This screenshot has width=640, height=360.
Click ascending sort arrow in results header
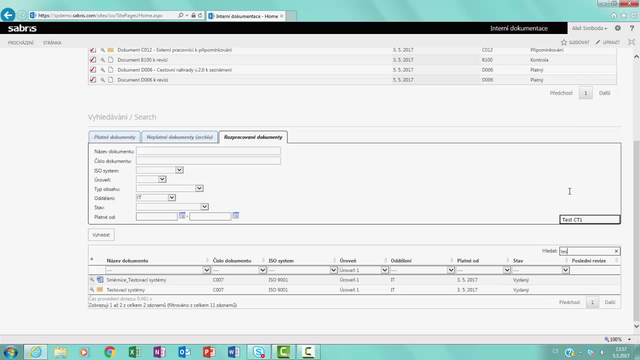[92, 259]
